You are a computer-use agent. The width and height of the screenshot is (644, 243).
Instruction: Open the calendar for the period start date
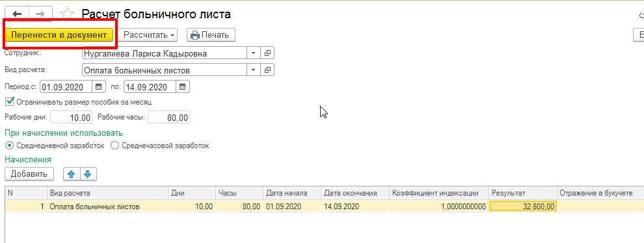pyautogui.click(x=98, y=87)
